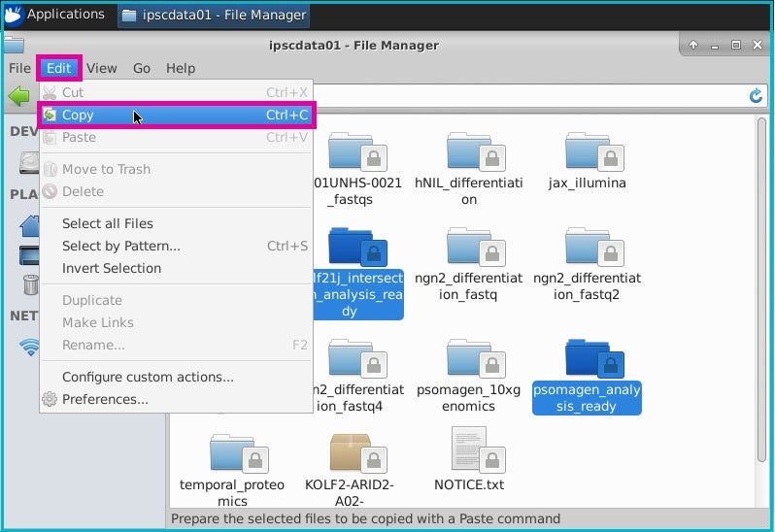Select the ngn2_differentiation_fastq folder

pos(469,250)
